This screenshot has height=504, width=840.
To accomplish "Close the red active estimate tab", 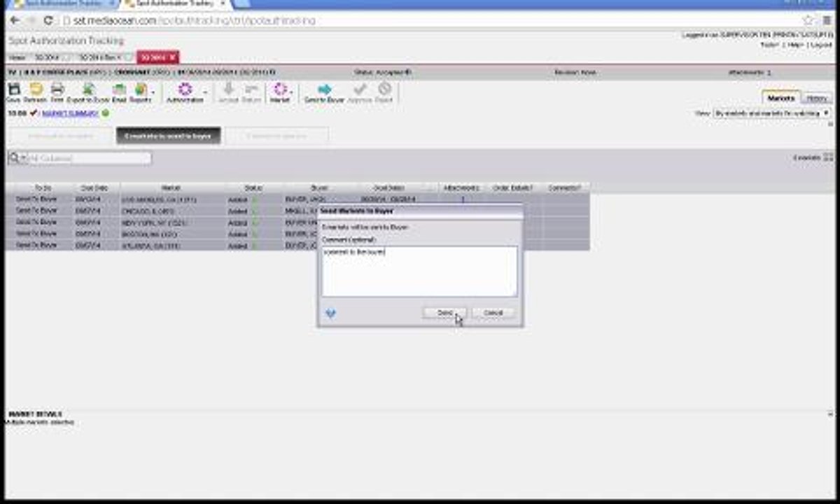I will click(173, 57).
